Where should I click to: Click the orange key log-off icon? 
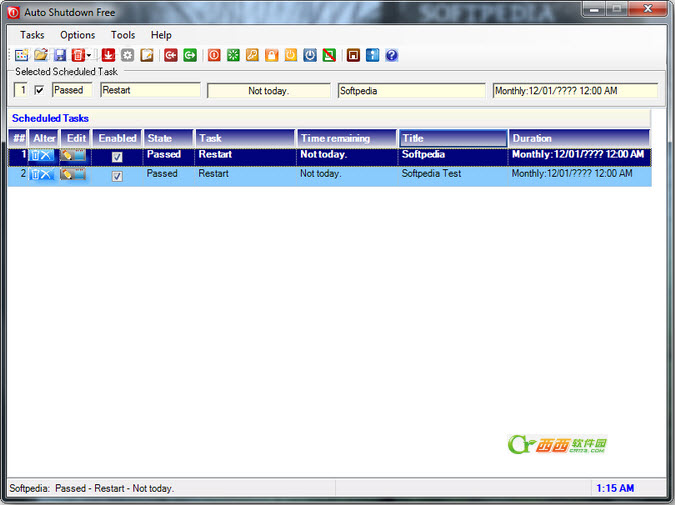pos(252,55)
